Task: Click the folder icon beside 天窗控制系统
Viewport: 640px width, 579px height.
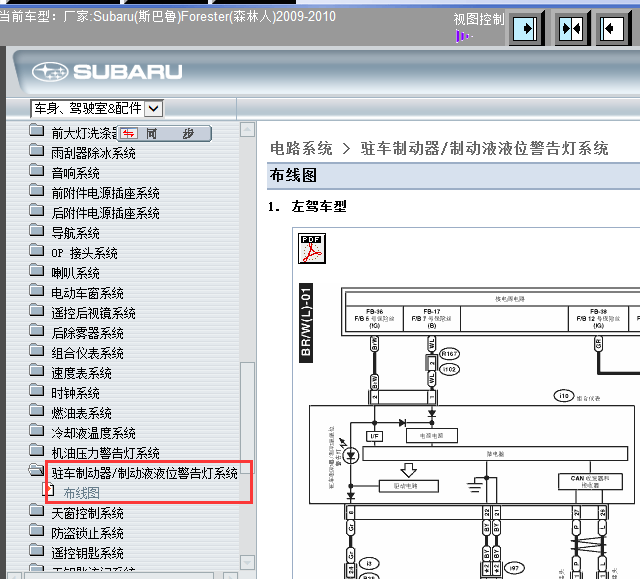Action: (x=37, y=510)
